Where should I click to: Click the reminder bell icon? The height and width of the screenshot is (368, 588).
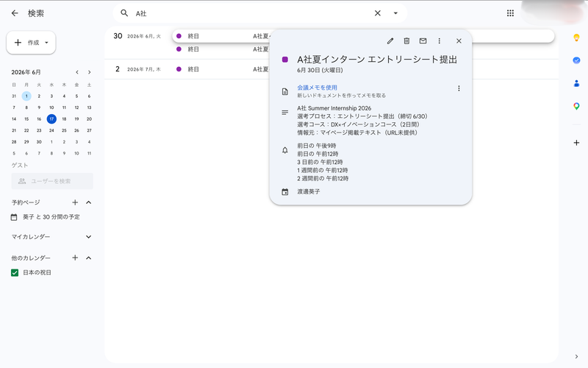[x=285, y=150]
